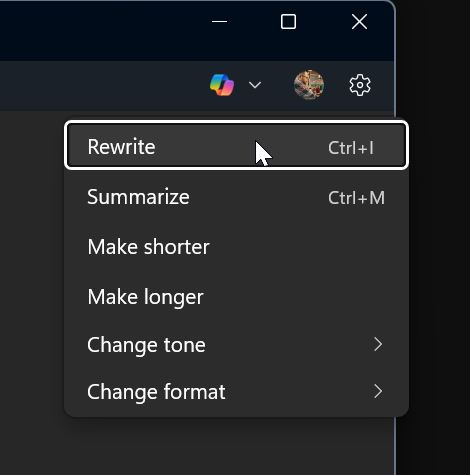Expand the arrow beside Change tone
Viewport: 470px width, 475px height.
point(378,344)
